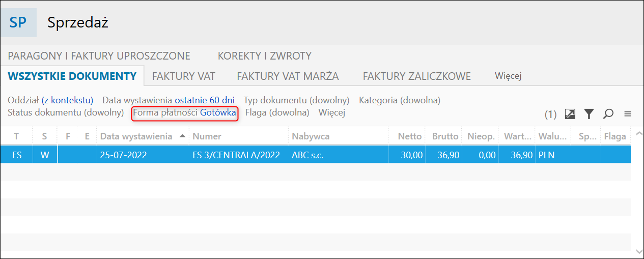Viewport: 644px width, 259px height.
Task: Click the Brutto column header
Action: 445,136
